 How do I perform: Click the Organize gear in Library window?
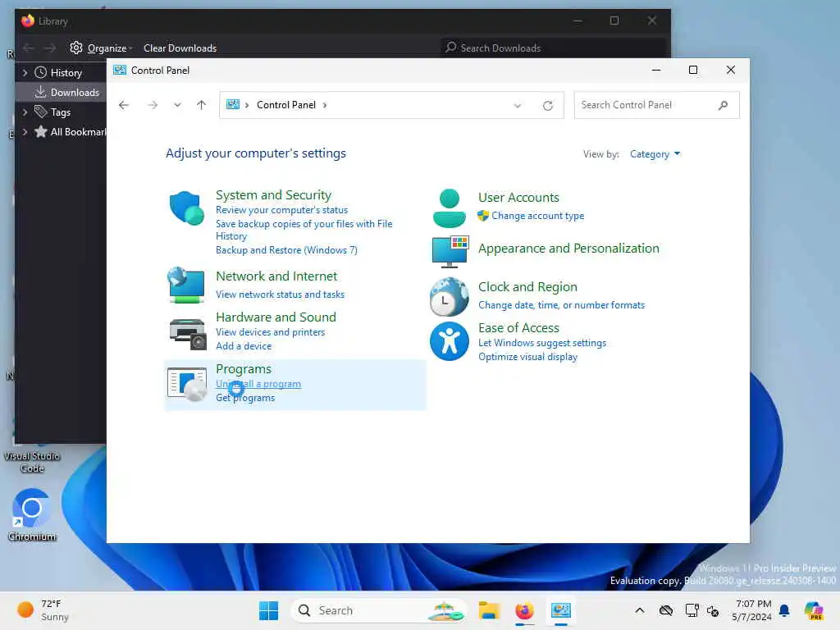click(76, 48)
